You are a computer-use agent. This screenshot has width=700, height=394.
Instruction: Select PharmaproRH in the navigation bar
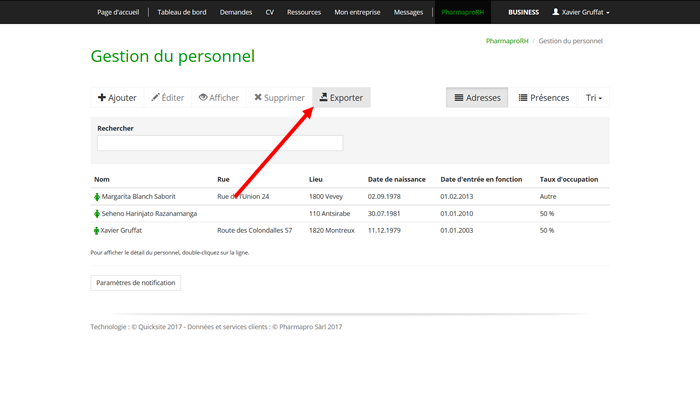pyautogui.click(x=462, y=12)
